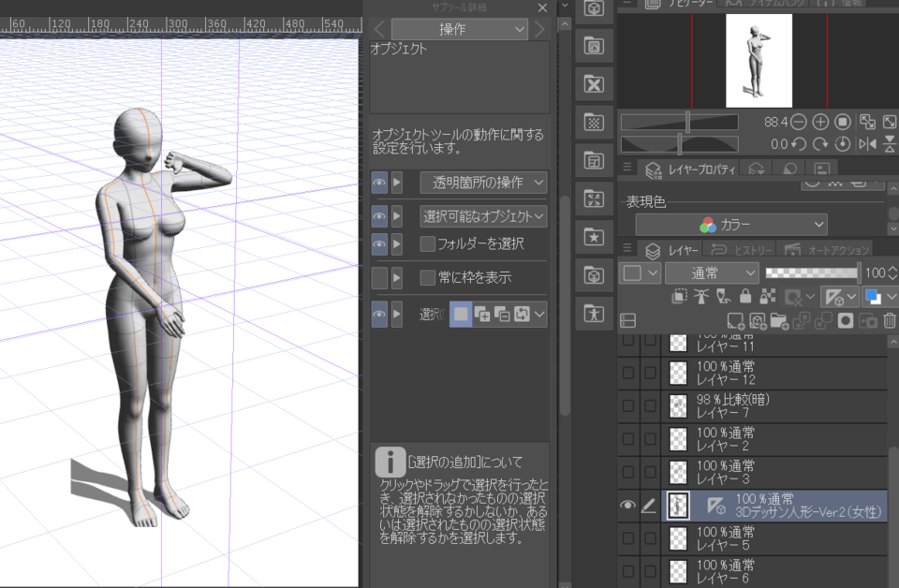Go to previous category with left arrow
Viewport: 899px width, 588px height.
coord(379,29)
